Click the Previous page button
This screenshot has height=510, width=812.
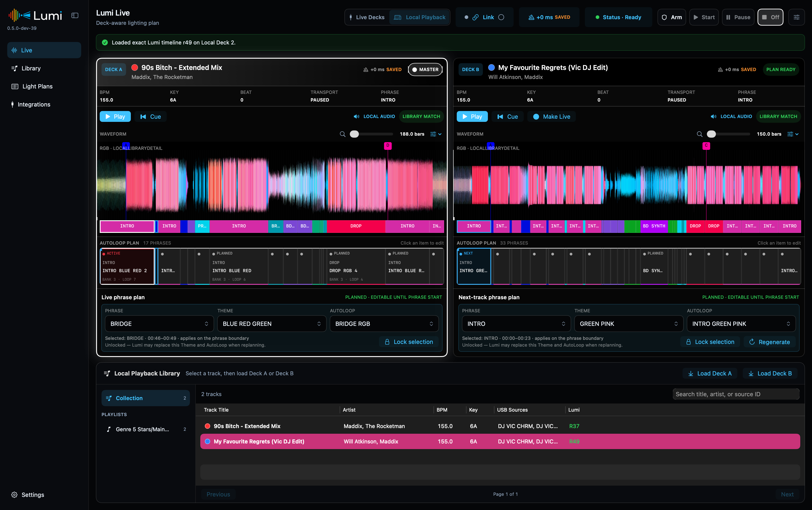[x=218, y=494]
